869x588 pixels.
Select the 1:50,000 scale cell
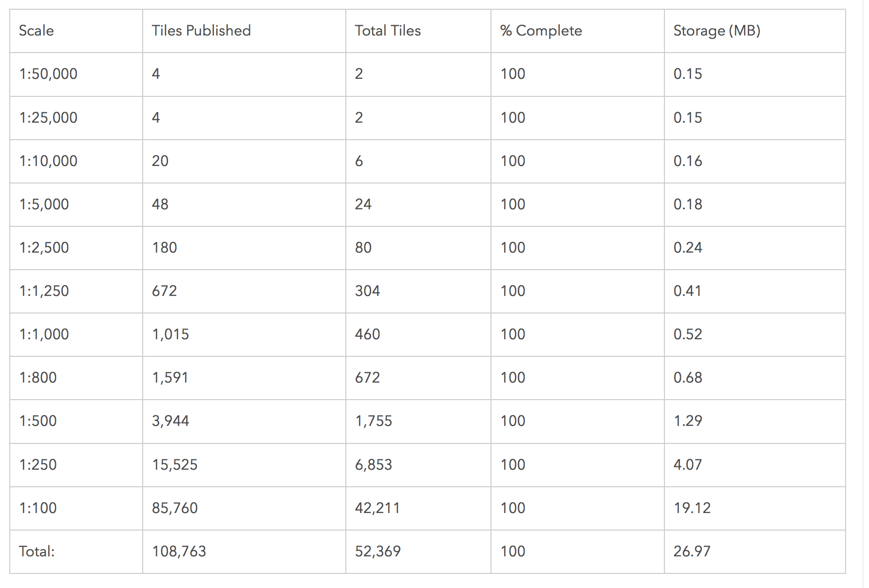pyautogui.click(x=48, y=74)
